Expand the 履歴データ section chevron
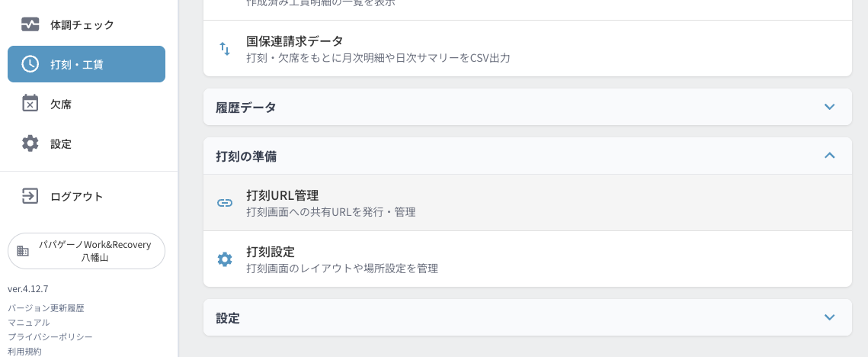 828,107
